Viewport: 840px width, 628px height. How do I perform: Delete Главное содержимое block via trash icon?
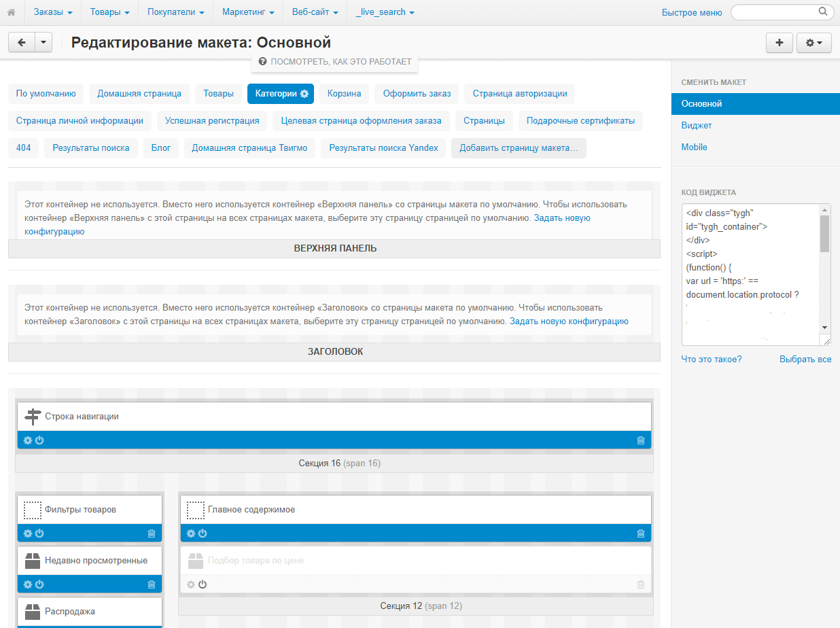click(x=640, y=533)
